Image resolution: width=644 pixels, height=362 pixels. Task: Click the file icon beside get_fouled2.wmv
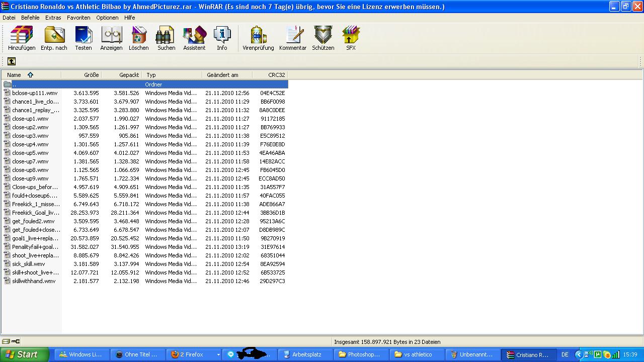(7, 221)
